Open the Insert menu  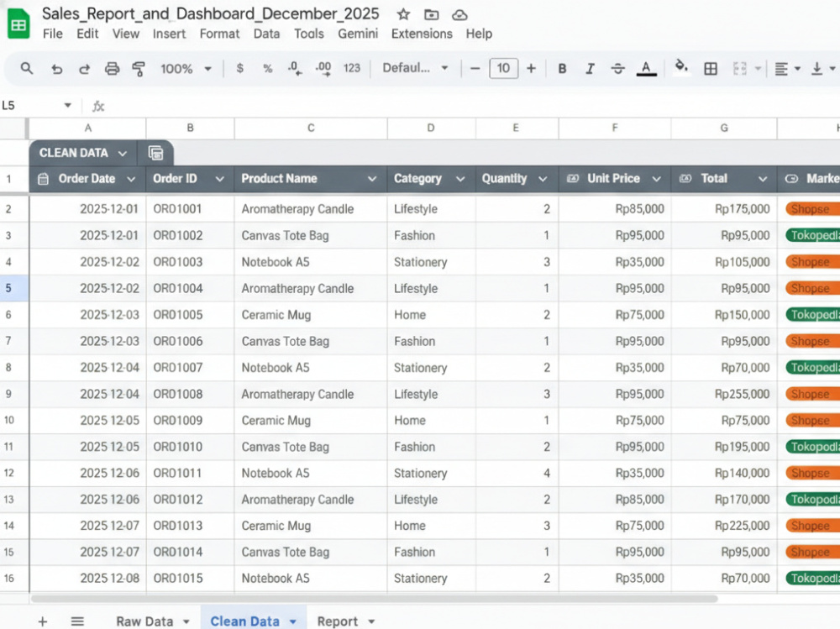(x=170, y=34)
